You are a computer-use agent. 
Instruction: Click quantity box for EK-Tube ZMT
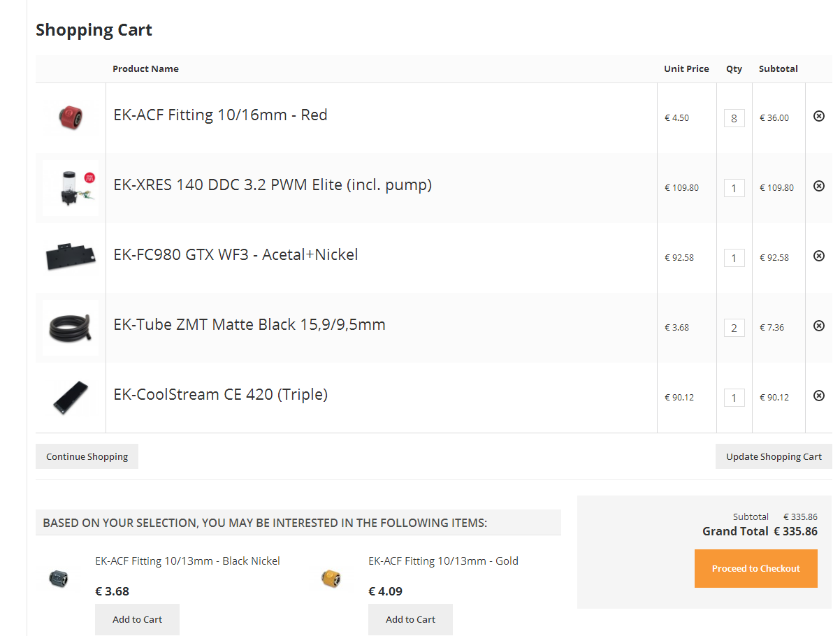coord(734,328)
